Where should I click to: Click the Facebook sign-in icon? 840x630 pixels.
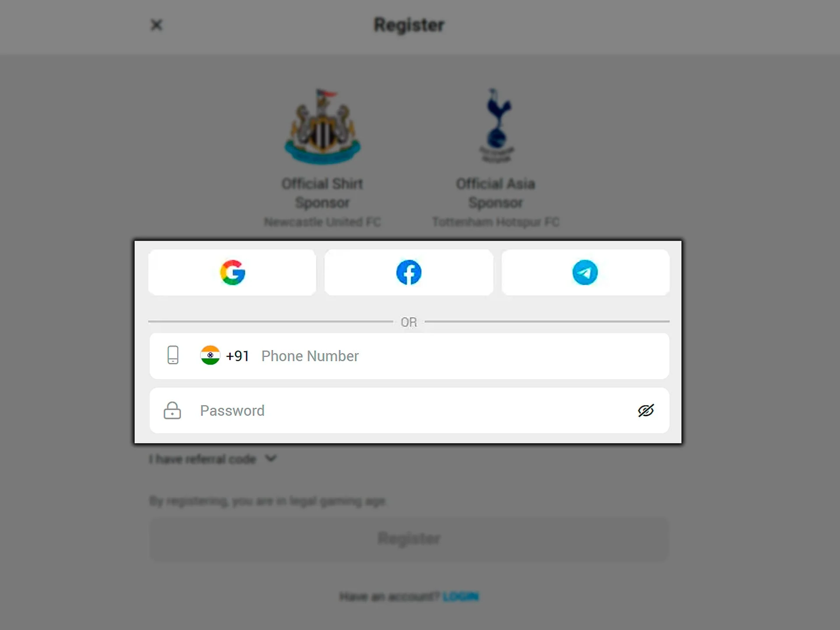pos(408,272)
